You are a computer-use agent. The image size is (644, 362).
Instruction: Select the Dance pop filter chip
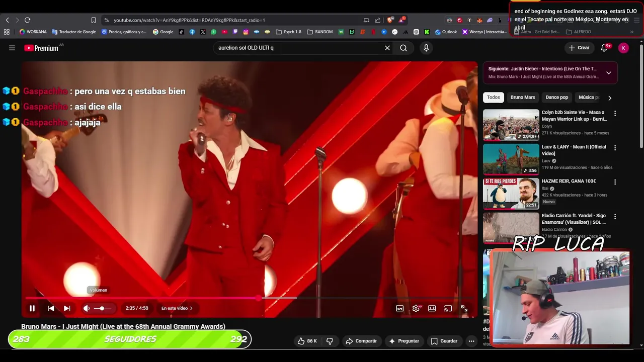pyautogui.click(x=557, y=97)
